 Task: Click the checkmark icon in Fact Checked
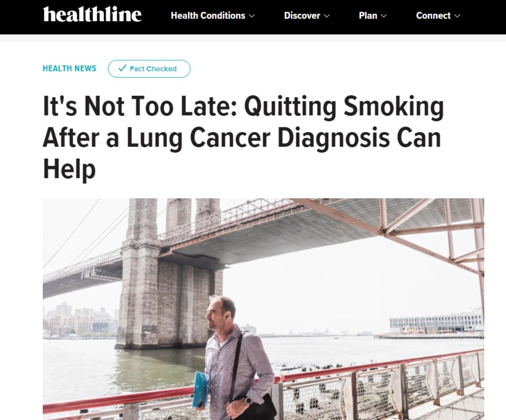[122, 68]
